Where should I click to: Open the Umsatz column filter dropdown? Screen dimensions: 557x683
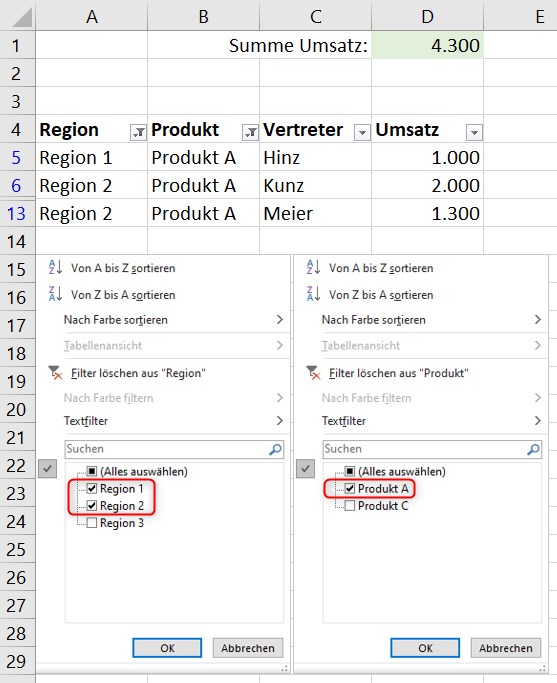(474, 132)
